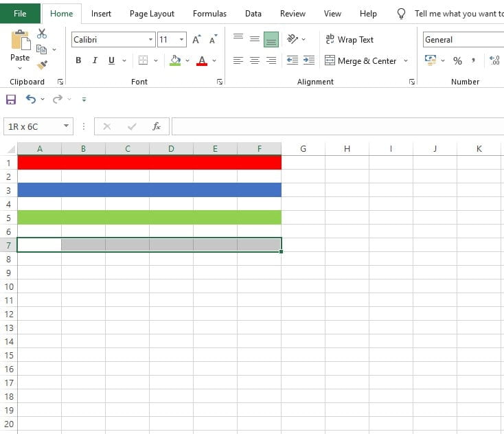The height and width of the screenshot is (434, 504).
Task: Open Font settings dialog launcher
Action: [x=220, y=82]
